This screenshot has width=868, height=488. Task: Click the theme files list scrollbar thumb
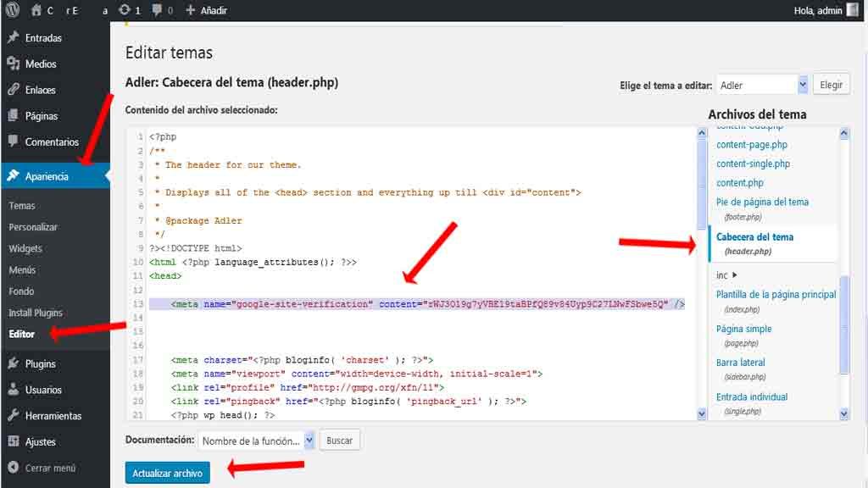pos(843,324)
